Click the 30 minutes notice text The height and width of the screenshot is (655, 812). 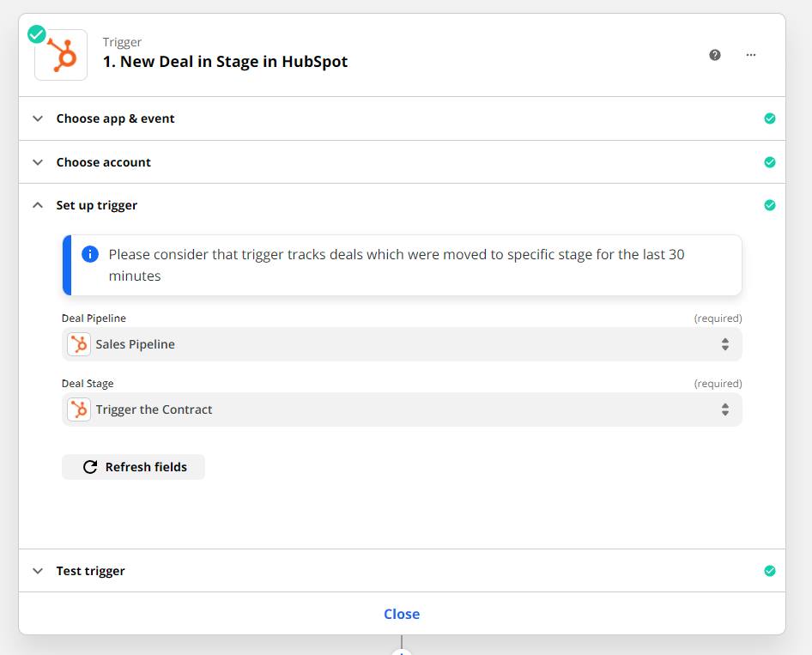pyautogui.click(x=397, y=265)
